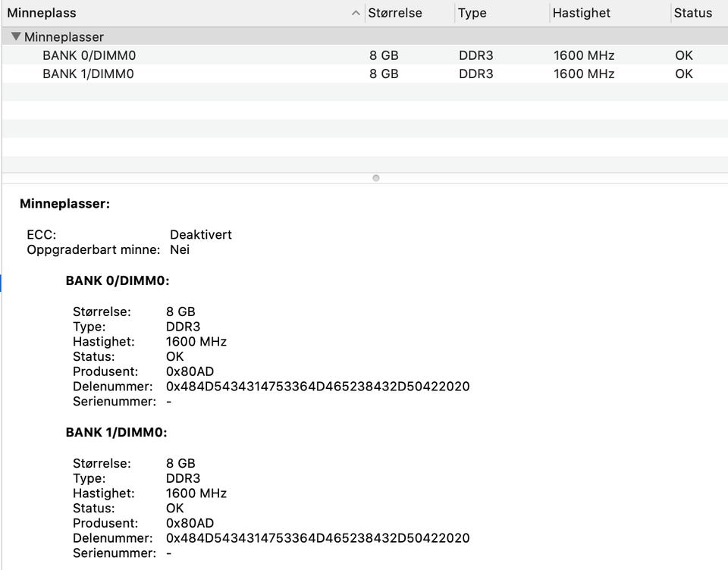The height and width of the screenshot is (570, 728).
Task: Select the BANK 0/DIMM0 row
Action: (365, 55)
